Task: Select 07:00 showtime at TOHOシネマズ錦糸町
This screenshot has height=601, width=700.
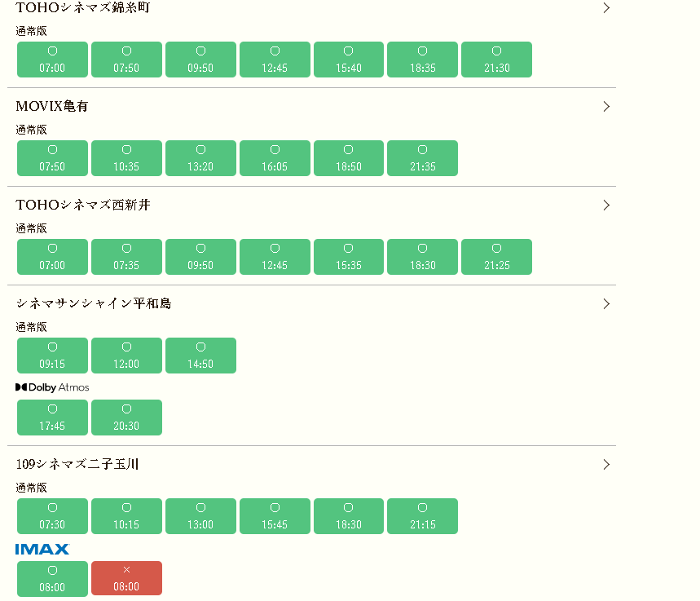Action: pyautogui.click(x=52, y=60)
